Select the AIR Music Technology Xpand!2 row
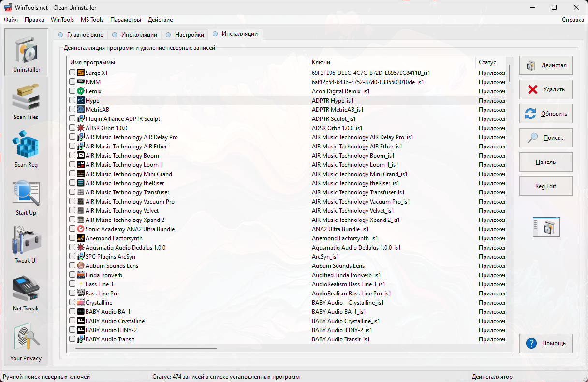The height and width of the screenshot is (382, 588). [286, 220]
